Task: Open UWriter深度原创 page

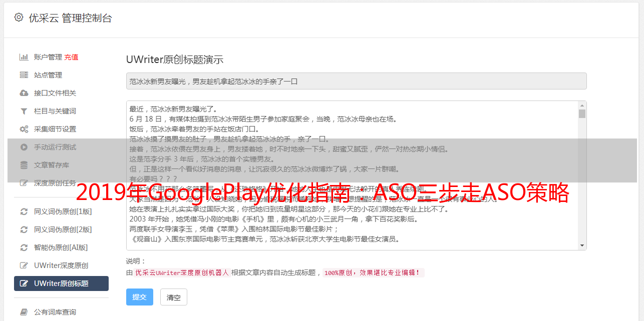Action: point(61,265)
